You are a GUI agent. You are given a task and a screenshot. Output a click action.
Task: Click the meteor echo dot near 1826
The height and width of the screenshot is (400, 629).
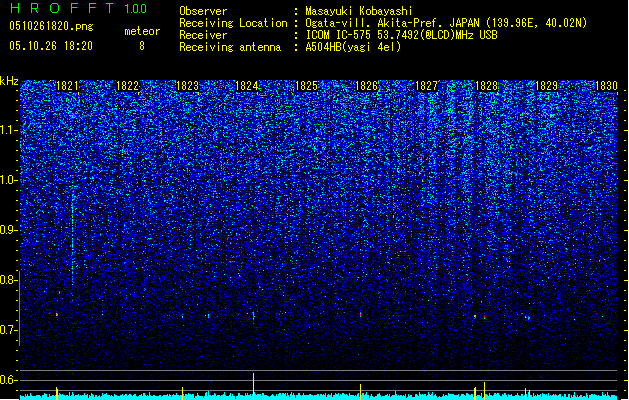361,315
